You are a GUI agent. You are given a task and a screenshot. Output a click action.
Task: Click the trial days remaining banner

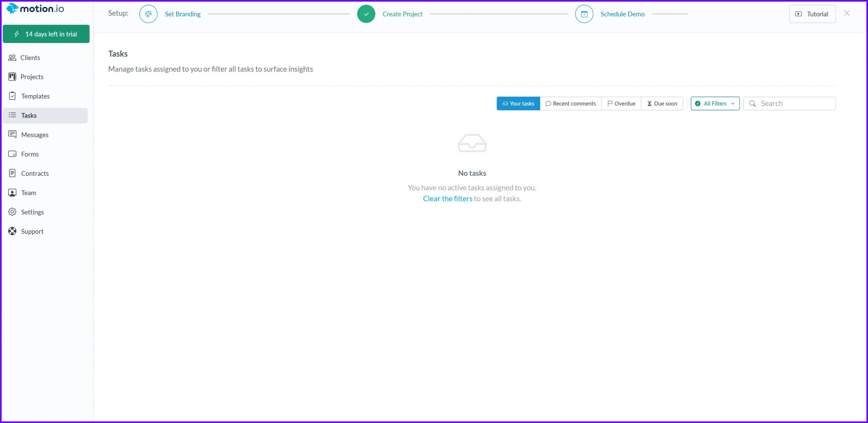click(46, 34)
